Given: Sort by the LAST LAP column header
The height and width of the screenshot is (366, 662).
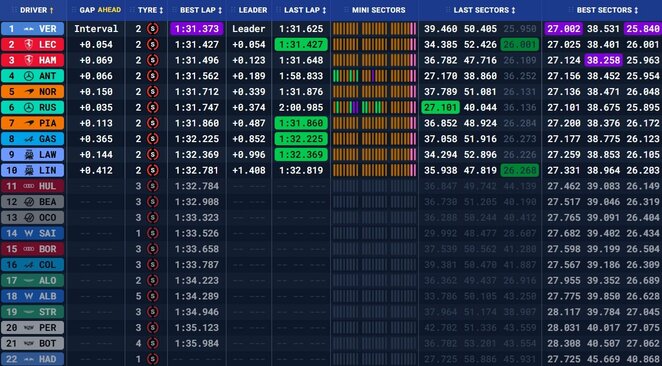Looking at the screenshot, I should [x=305, y=10].
